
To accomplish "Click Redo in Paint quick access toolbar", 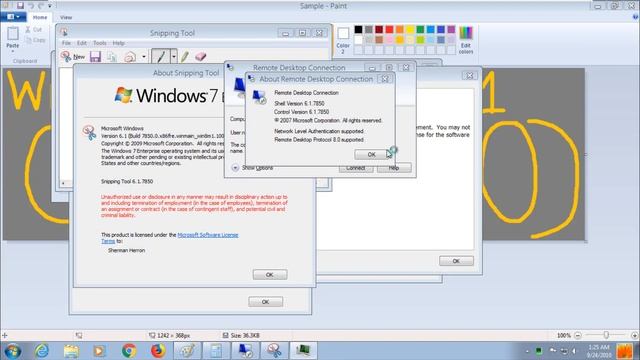I will pos(41,6).
